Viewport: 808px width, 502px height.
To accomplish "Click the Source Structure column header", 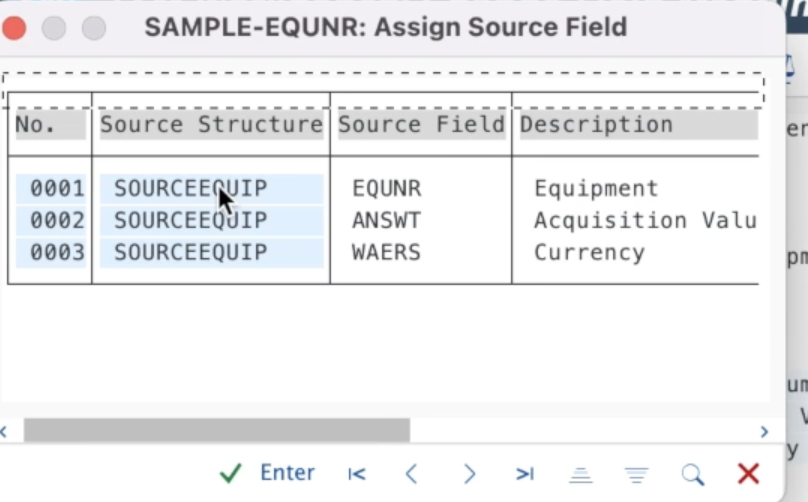I will click(x=211, y=125).
